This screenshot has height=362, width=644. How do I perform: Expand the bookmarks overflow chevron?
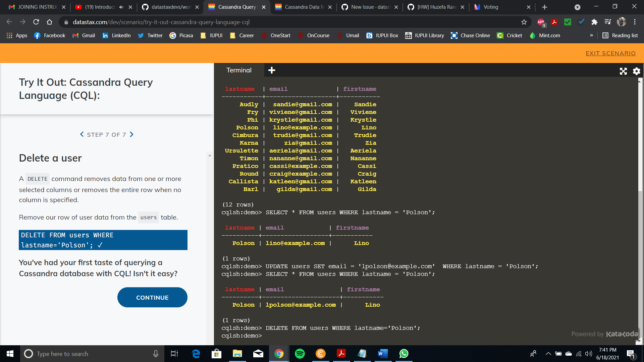click(591, 35)
